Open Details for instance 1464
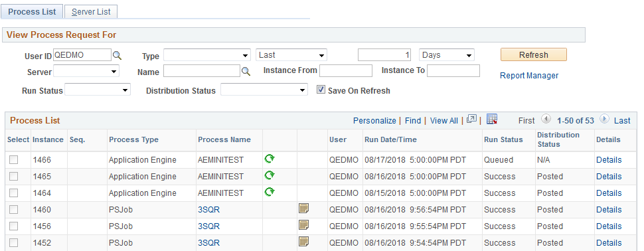 point(609,193)
